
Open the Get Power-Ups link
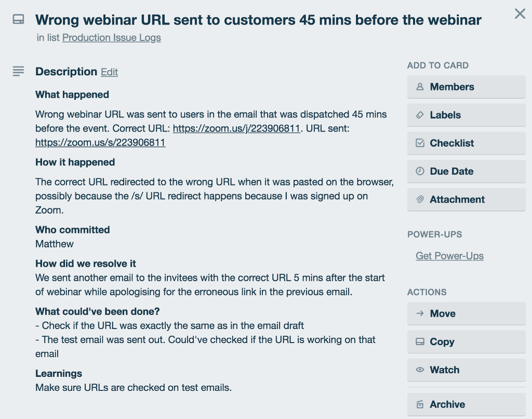(449, 256)
